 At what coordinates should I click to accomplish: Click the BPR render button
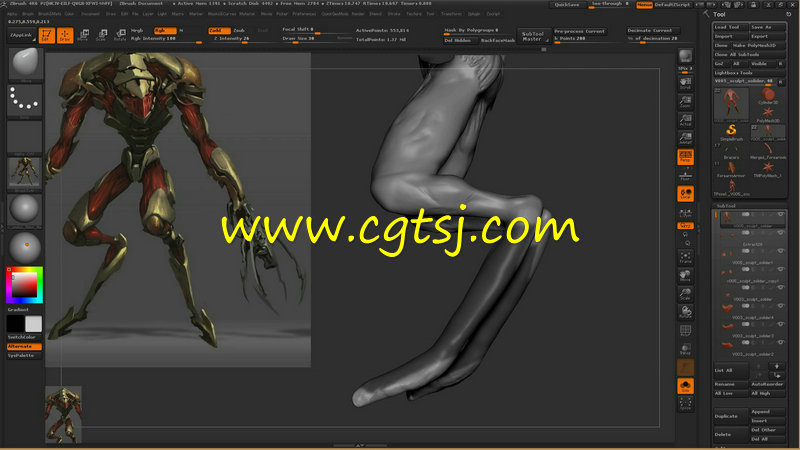click(685, 56)
